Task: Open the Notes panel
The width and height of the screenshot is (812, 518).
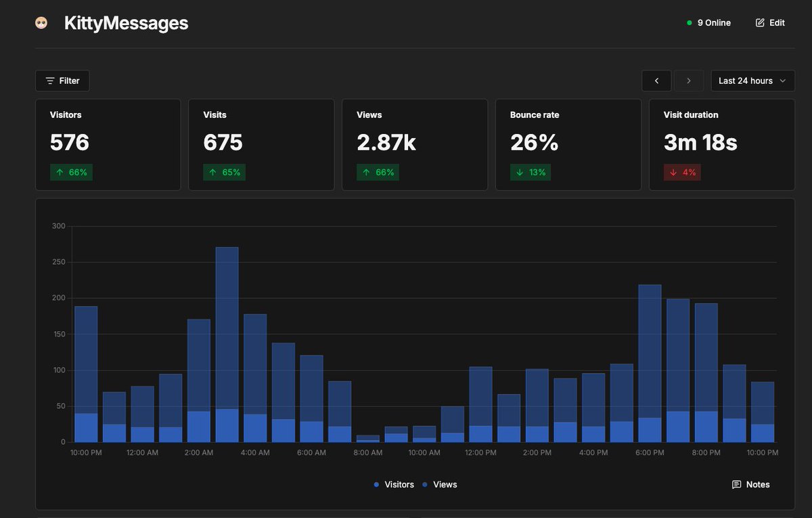Action: (751, 485)
